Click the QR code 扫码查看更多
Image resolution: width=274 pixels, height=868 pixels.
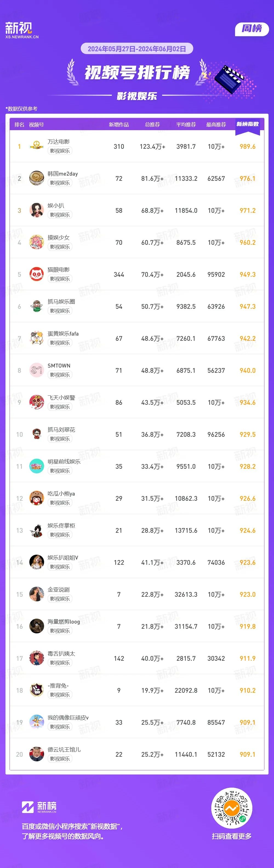(232, 808)
